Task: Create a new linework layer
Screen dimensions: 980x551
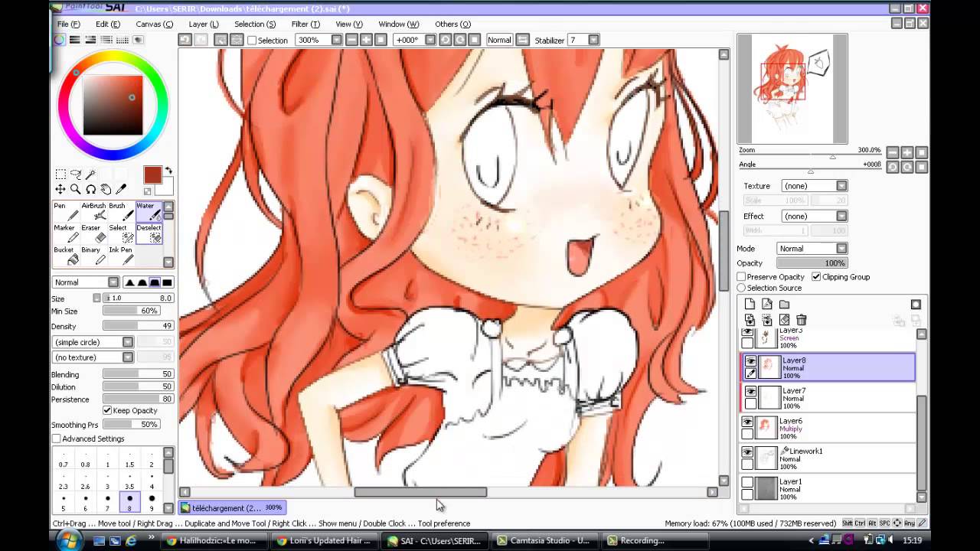Action: 766,305
